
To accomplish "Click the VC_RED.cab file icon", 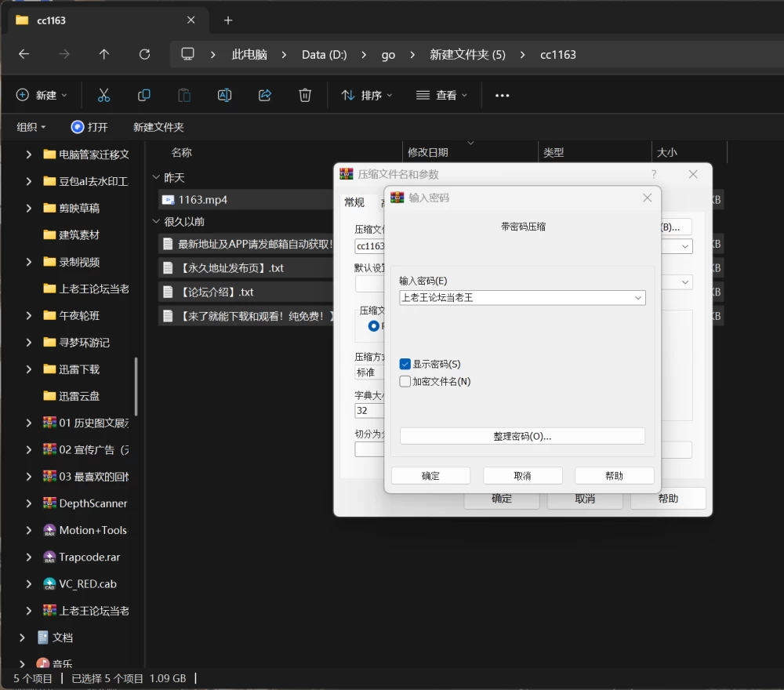I will pyautogui.click(x=49, y=584).
